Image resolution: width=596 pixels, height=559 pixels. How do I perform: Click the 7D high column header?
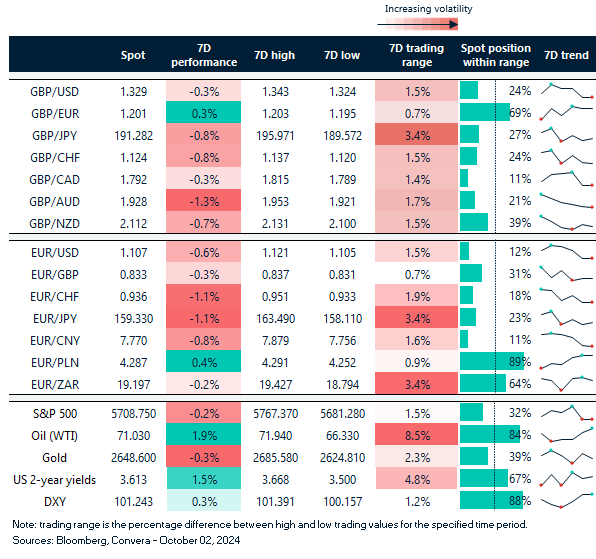(274, 55)
